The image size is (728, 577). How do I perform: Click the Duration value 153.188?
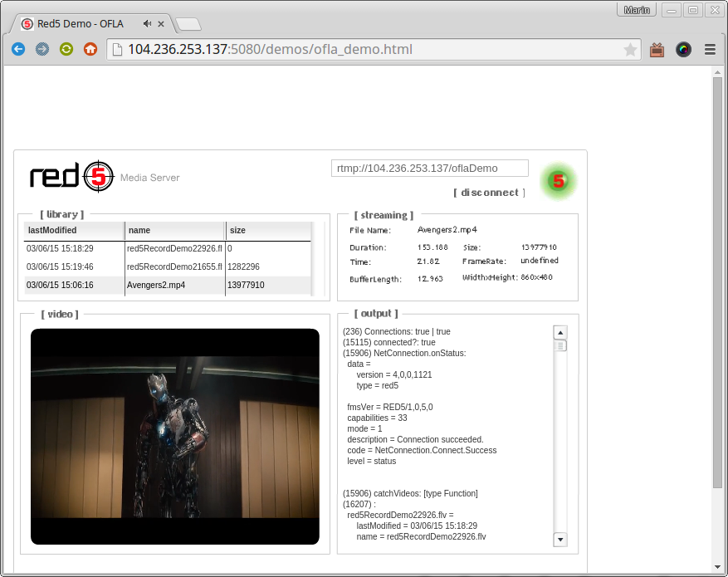[x=432, y=247]
